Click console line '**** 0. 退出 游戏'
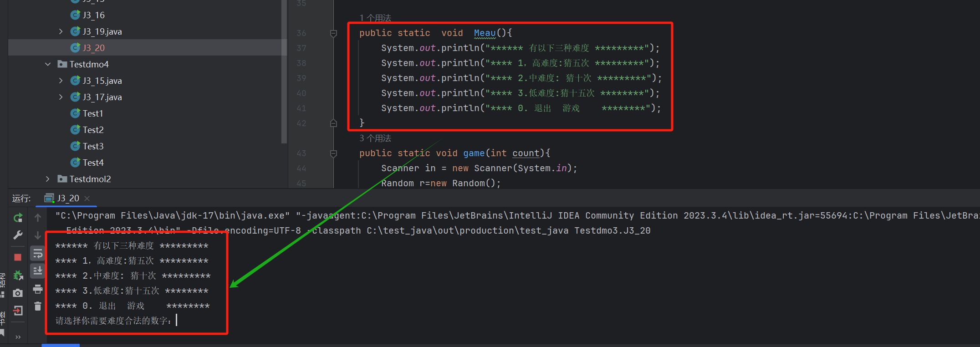Image resolution: width=980 pixels, height=347 pixels. tap(132, 306)
